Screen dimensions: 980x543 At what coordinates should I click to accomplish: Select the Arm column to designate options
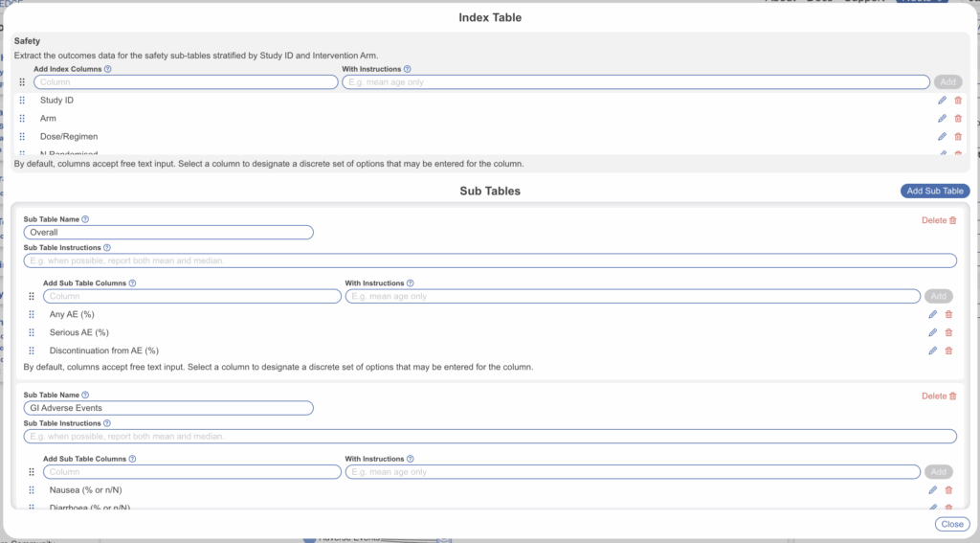(48, 119)
